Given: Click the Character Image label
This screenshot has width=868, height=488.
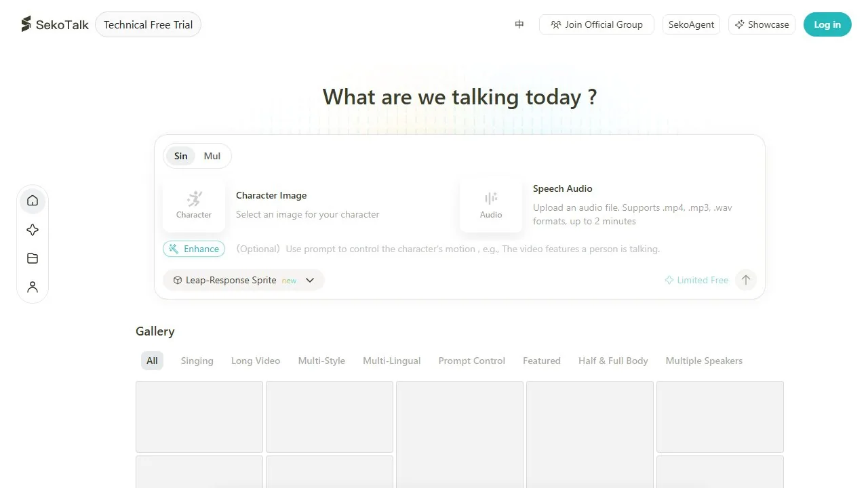Looking at the screenshot, I should (271, 195).
